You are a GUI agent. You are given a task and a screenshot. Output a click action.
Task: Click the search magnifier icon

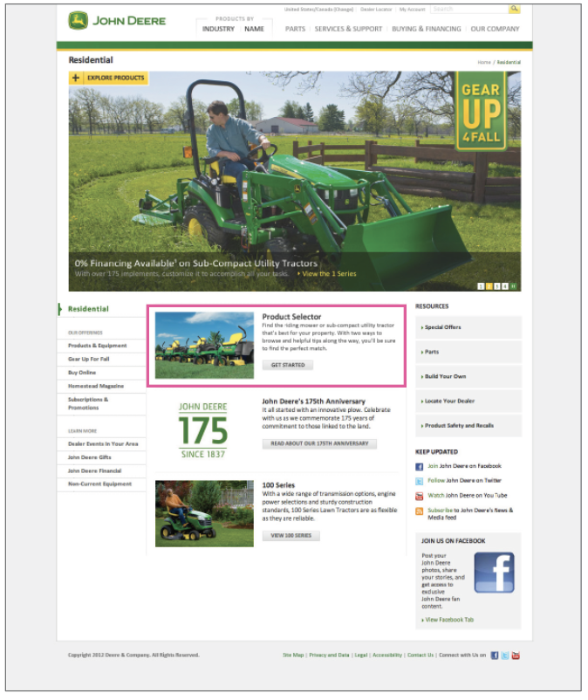click(x=514, y=9)
